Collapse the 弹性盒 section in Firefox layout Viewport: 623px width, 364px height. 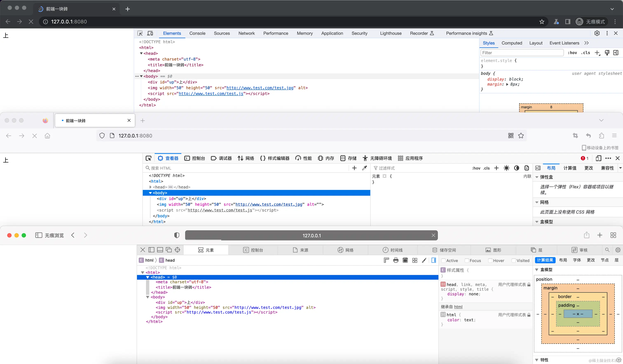537,177
